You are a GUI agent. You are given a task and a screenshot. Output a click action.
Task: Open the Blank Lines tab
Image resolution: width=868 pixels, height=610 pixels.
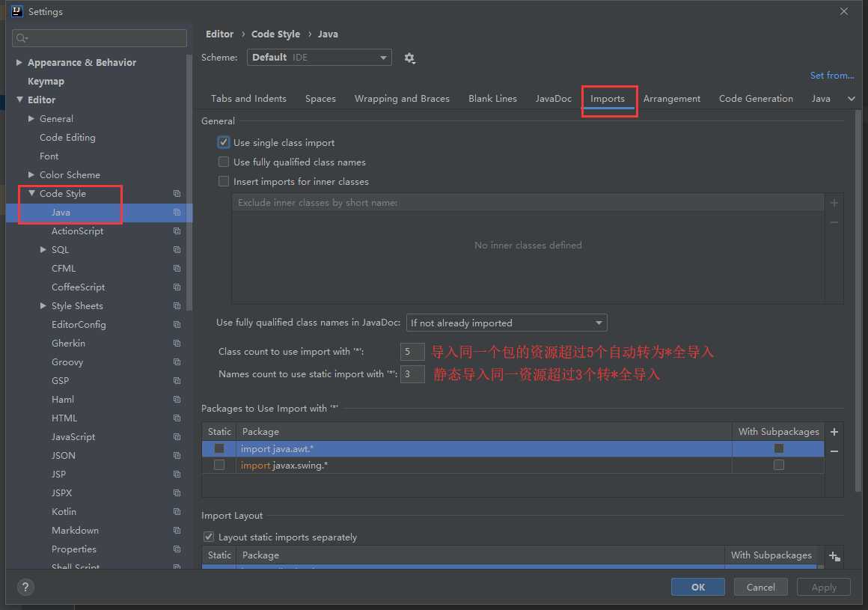tap(492, 99)
